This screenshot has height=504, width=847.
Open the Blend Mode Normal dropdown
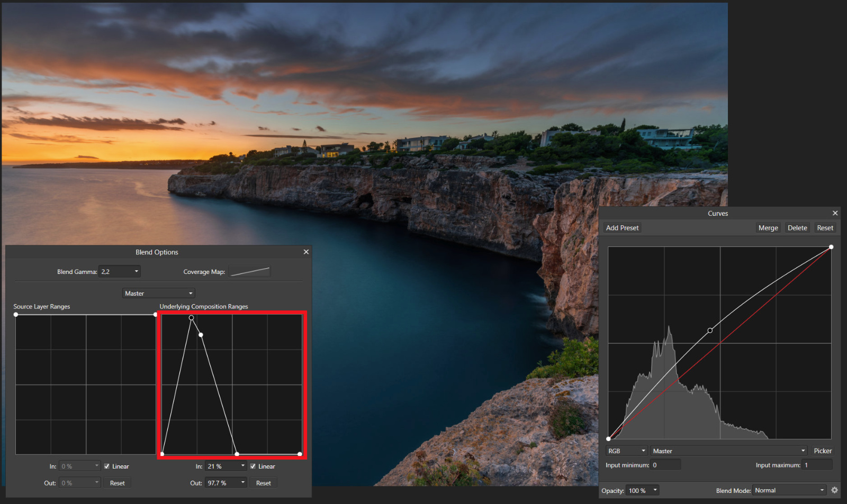pyautogui.click(x=789, y=490)
